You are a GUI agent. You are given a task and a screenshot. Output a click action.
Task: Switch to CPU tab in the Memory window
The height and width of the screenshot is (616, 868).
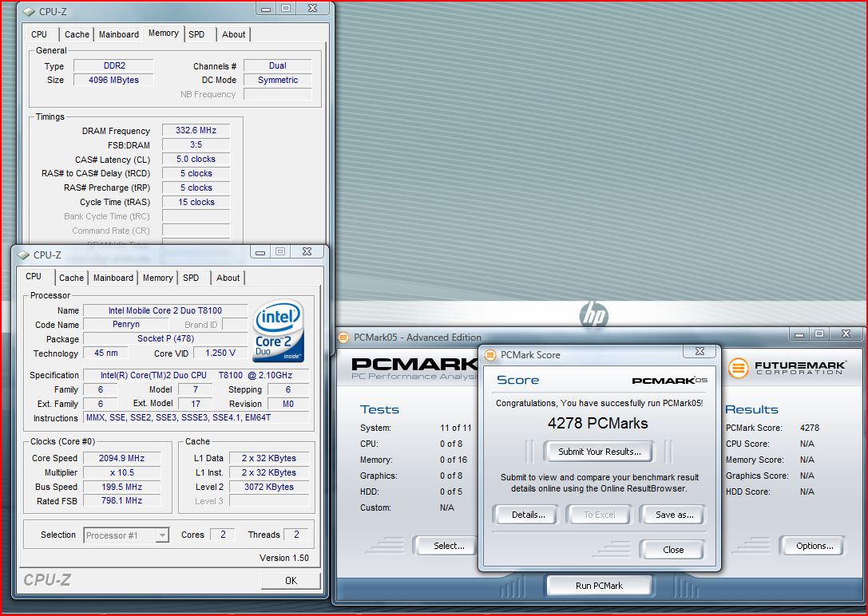(39, 34)
